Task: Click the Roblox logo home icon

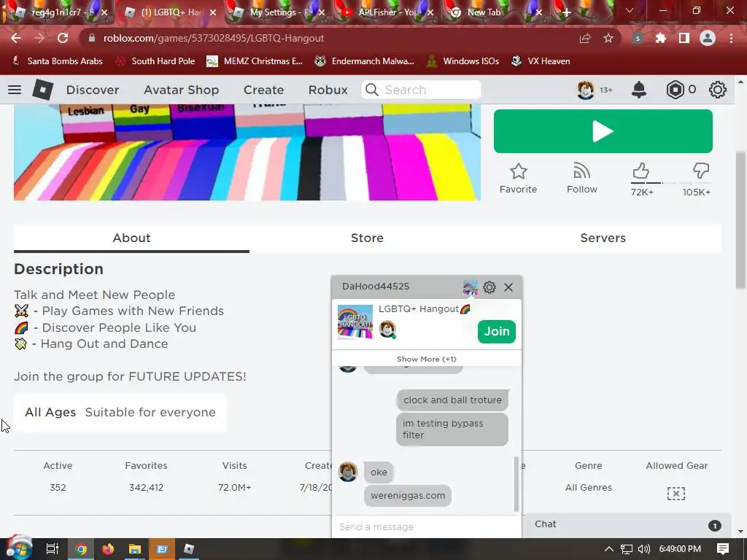Action: (42, 90)
